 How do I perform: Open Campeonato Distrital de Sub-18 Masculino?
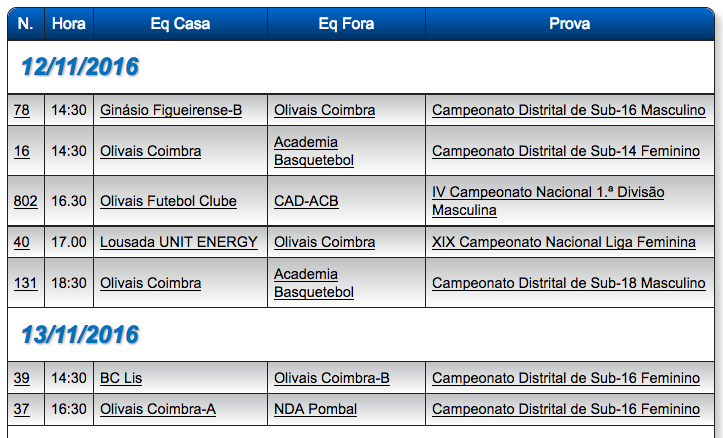(x=568, y=283)
